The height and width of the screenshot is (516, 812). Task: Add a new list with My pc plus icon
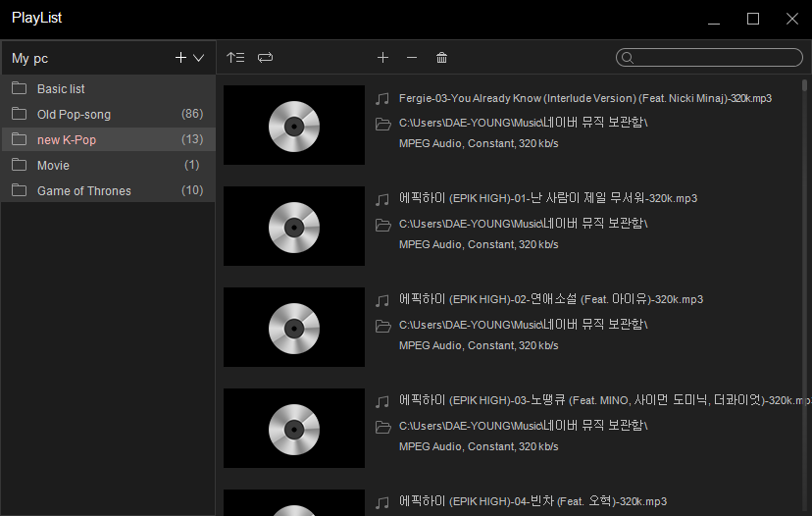[180, 58]
